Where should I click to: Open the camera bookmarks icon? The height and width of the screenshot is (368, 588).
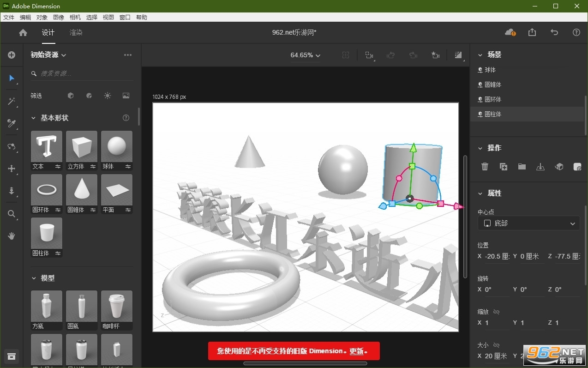pyautogui.click(x=435, y=55)
